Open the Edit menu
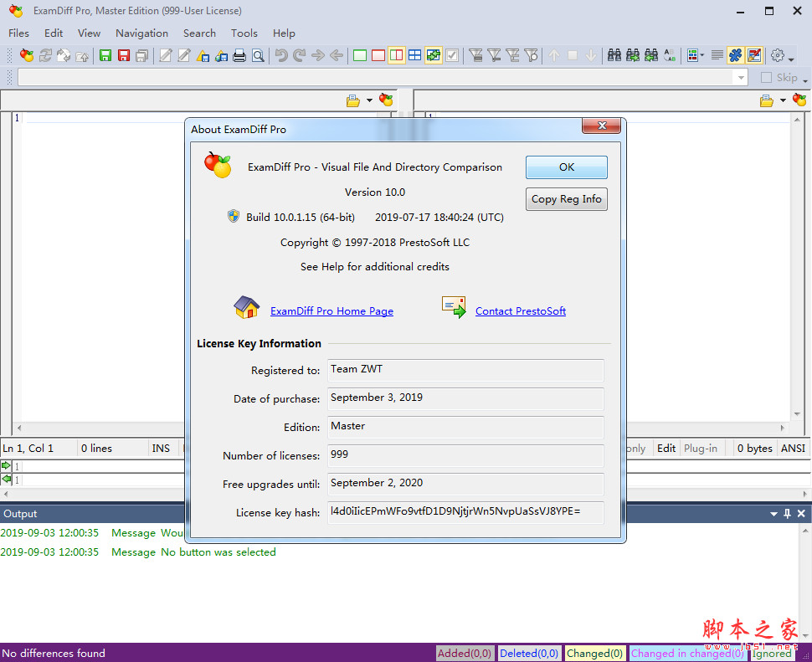The image size is (812, 662). [x=54, y=33]
